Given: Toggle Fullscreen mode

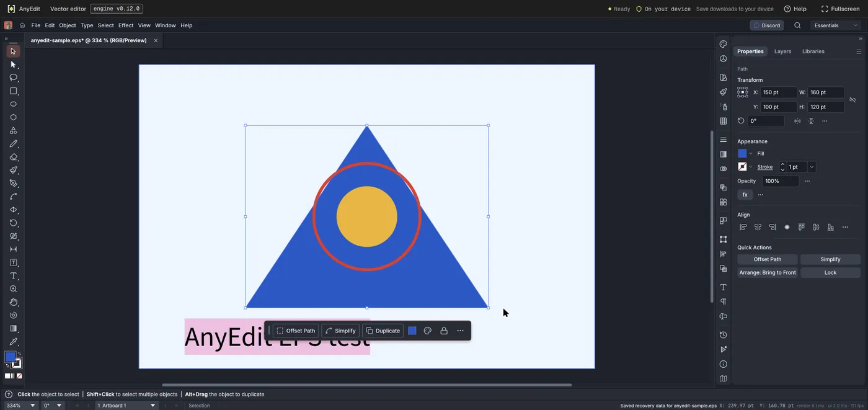Looking at the screenshot, I should [840, 9].
